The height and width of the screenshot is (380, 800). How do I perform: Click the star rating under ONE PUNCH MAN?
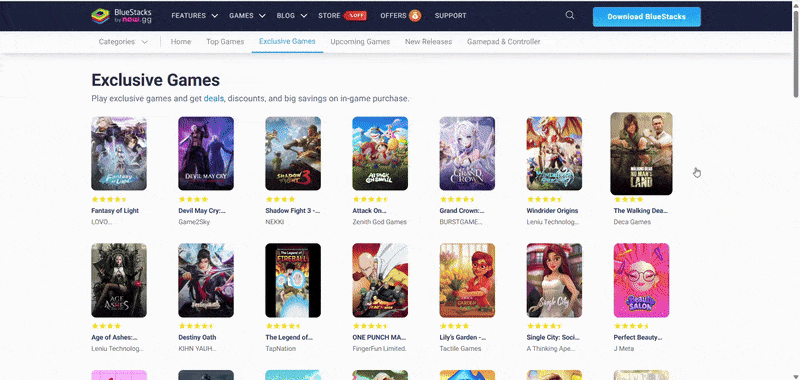coord(370,326)
